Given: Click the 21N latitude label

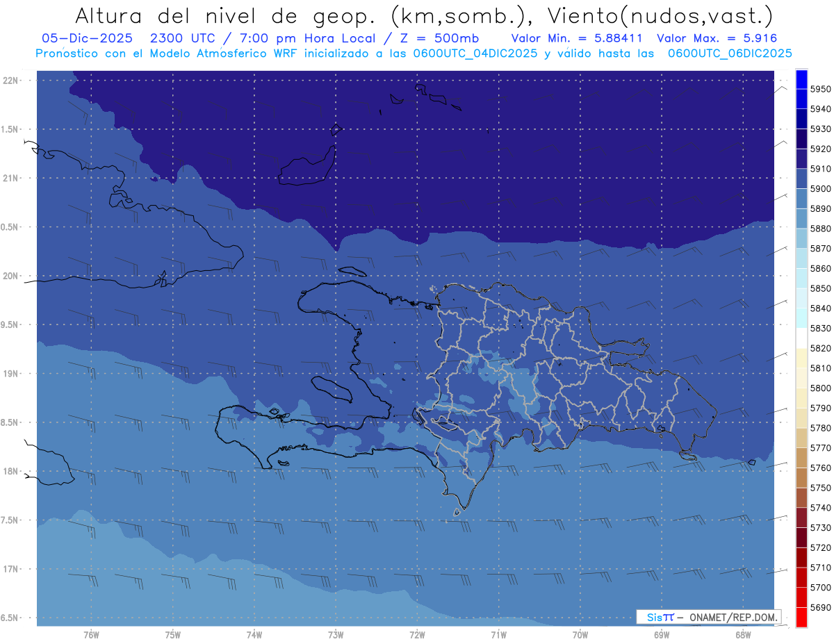Looking at the screenshot, I should (10, 178).
